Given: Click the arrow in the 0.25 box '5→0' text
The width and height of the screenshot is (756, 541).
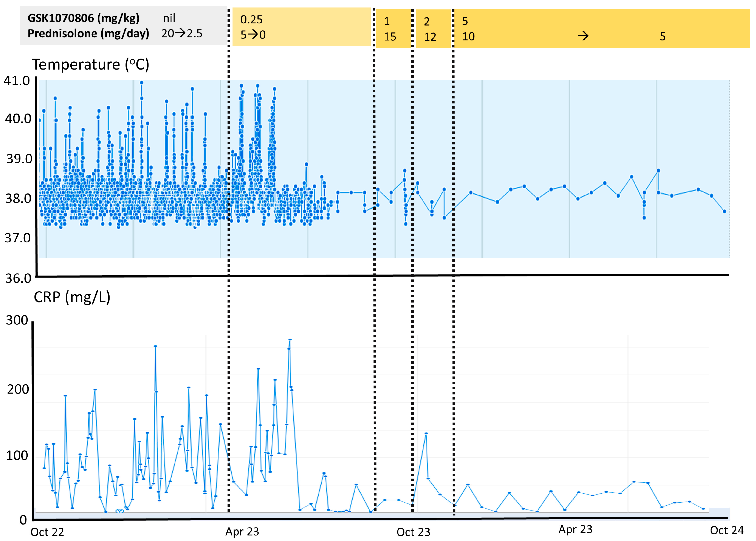Looking at the screenshot, I should tap(253, 34).
